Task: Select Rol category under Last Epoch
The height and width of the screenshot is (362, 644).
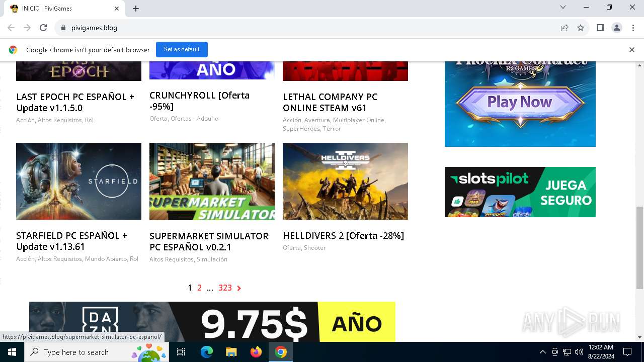Action: (x=89, y=120)
